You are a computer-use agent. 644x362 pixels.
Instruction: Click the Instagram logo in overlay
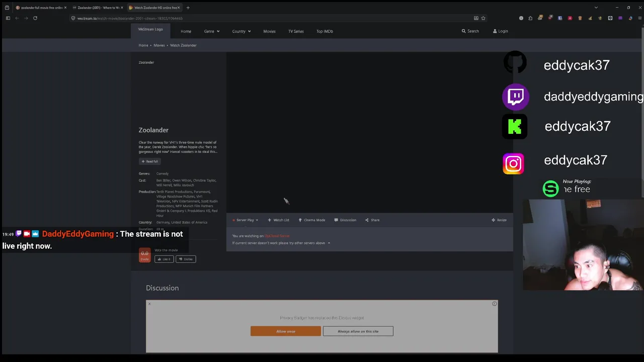[513, 164]
